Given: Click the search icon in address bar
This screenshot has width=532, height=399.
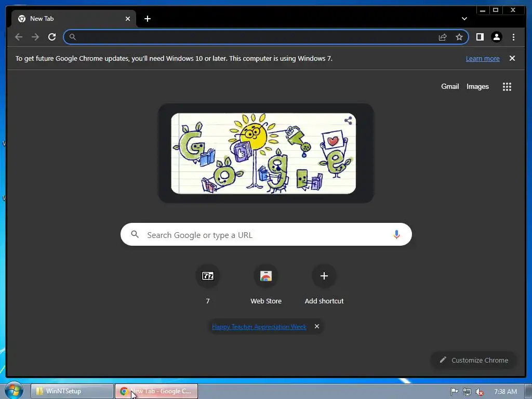Looking at the screenshot, I should pos(72,37).
